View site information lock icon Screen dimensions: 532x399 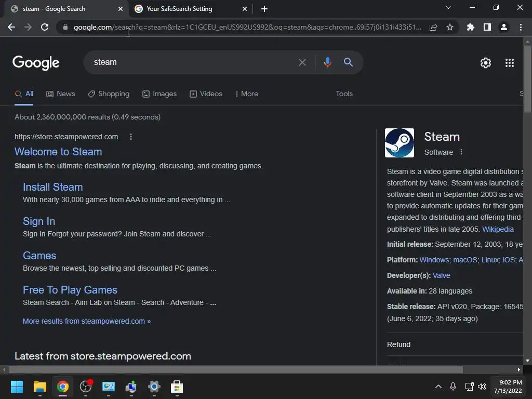tap(65, 27)
